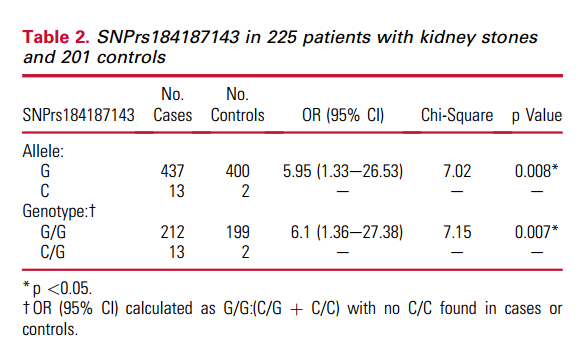Select the 'Allele:' row label
This screenshot has width=582, height=360.
[43, 151]
